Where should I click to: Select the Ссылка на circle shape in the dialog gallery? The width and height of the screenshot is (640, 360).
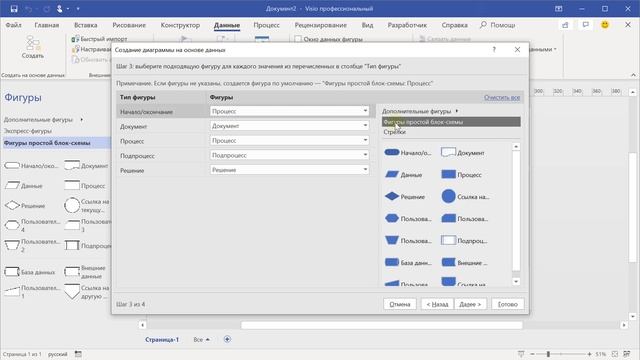pyautogui.click(x=465, y=197)
